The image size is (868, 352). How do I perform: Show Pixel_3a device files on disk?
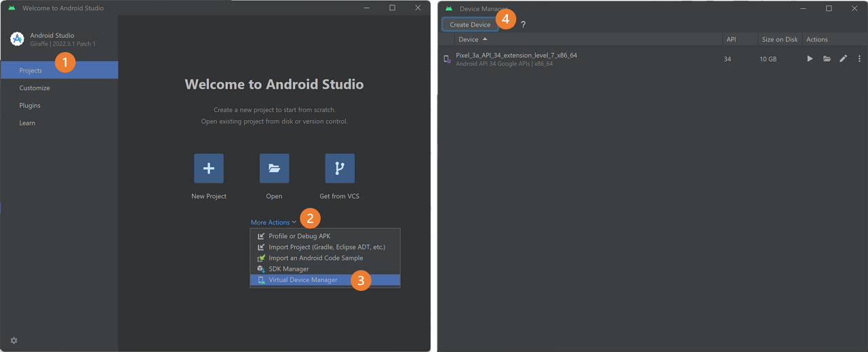click(x=827, y=59)
